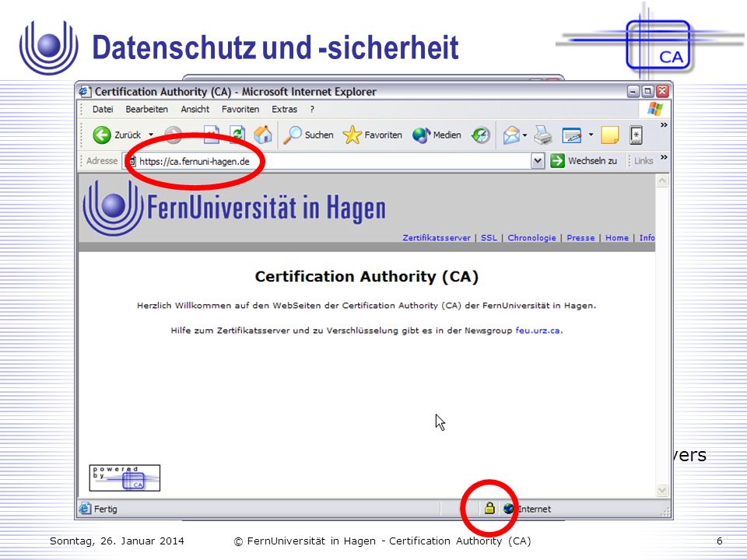Image resolution: width=747 pixels, height=560 pixels.
Task: Follow the SSL link
Action: point(489,238)
